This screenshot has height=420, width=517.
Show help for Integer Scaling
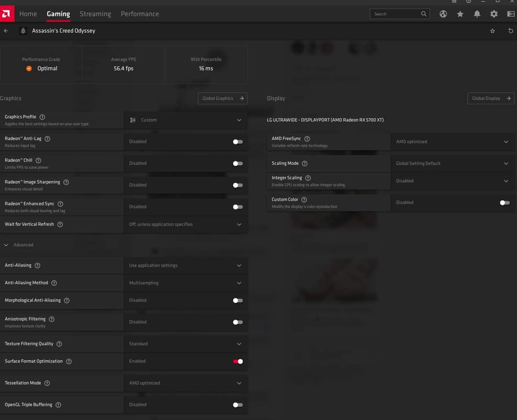pyautogui.click(x=308, y=178)
